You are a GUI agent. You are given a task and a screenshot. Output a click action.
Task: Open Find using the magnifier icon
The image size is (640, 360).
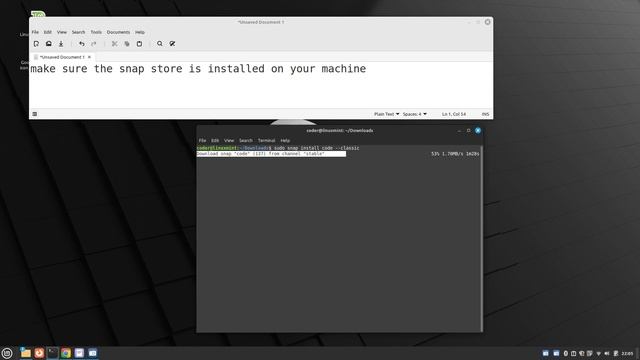point(160,44)
